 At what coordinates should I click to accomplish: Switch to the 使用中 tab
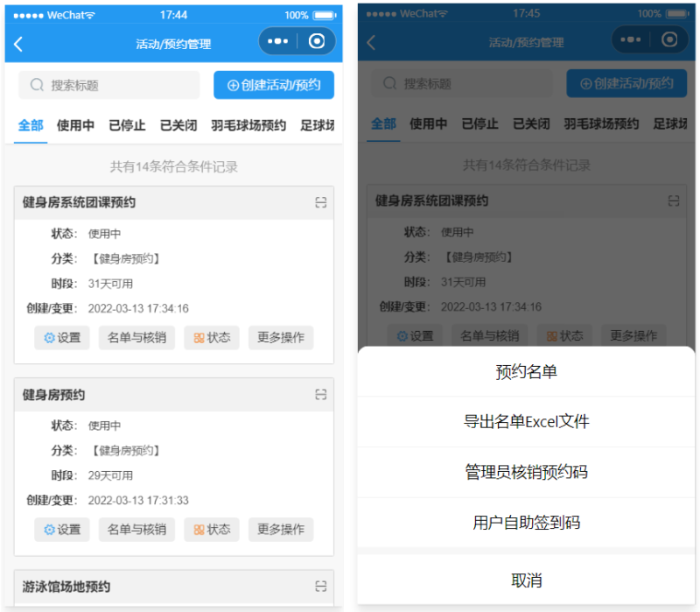(x=75, y=124)
